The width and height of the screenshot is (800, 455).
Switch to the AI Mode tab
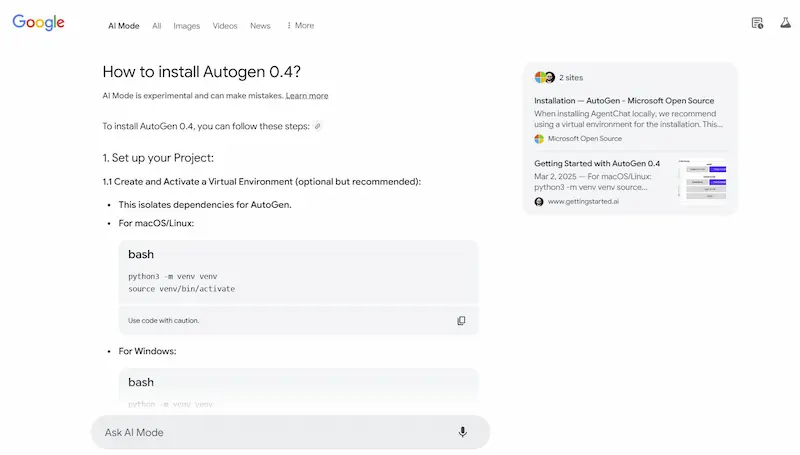pos(123,26)
